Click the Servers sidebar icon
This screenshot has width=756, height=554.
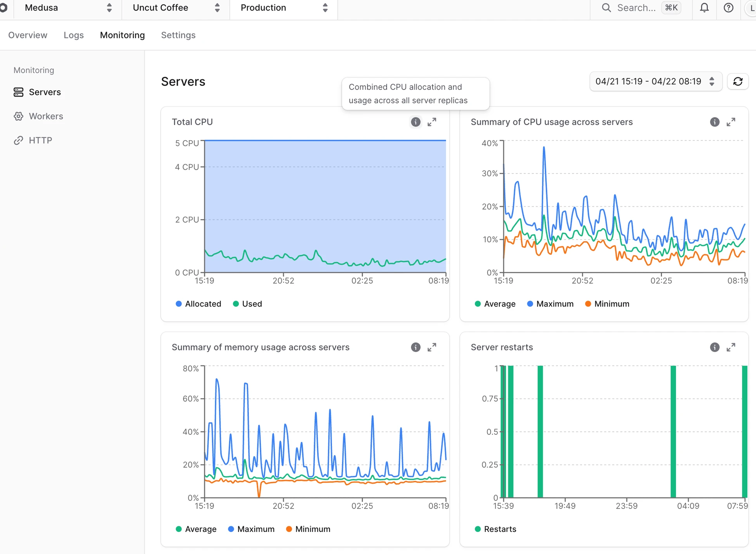pyautogui.click(x=18, y=92)
